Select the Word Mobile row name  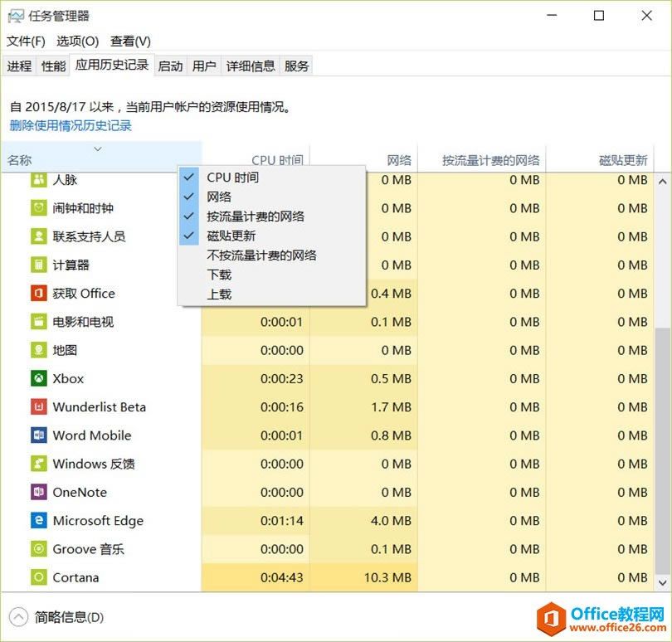[x=92, y=435]
